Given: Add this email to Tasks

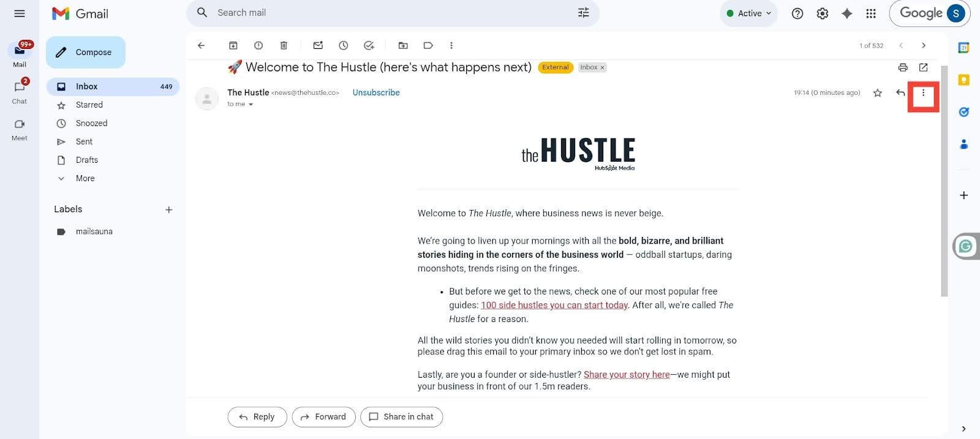Looking at the screenshot, I should pos(369,45).
